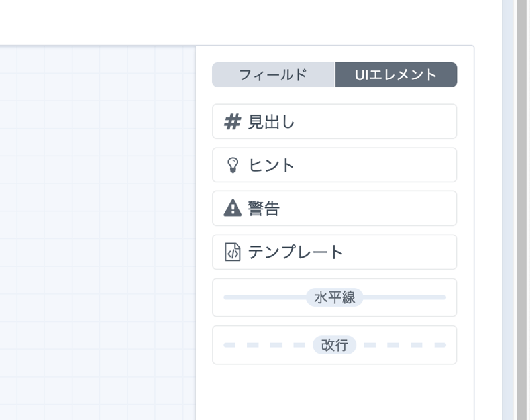Click the lightbulb icon beside ヒント
The image size is (530, 420).
(232, 165)
